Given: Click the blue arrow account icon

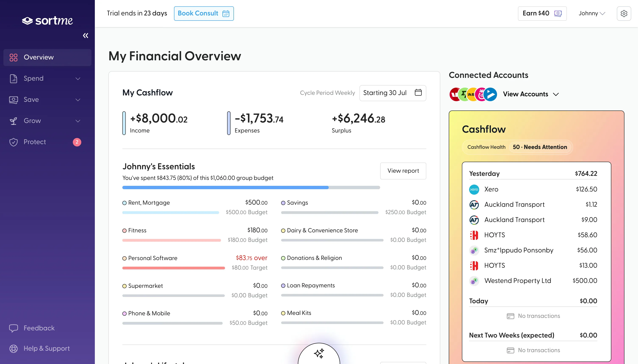Looking at the screenshot, I should (x=490, y=94).
